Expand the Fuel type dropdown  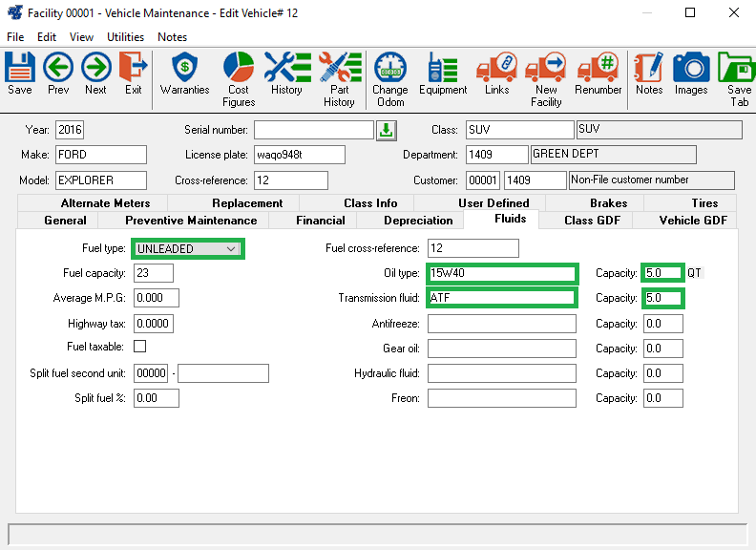230,249
